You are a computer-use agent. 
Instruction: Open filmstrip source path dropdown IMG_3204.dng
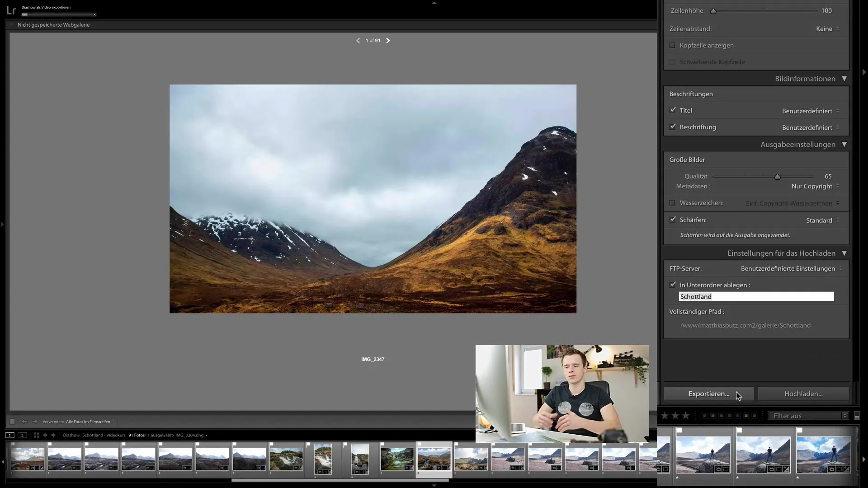(191, 435)
